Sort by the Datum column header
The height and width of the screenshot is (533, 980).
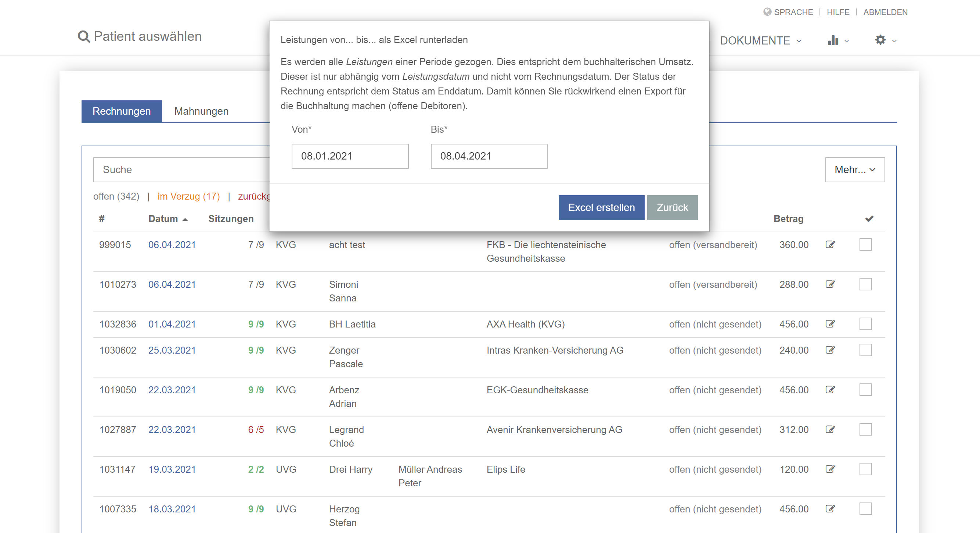[163, 219]
